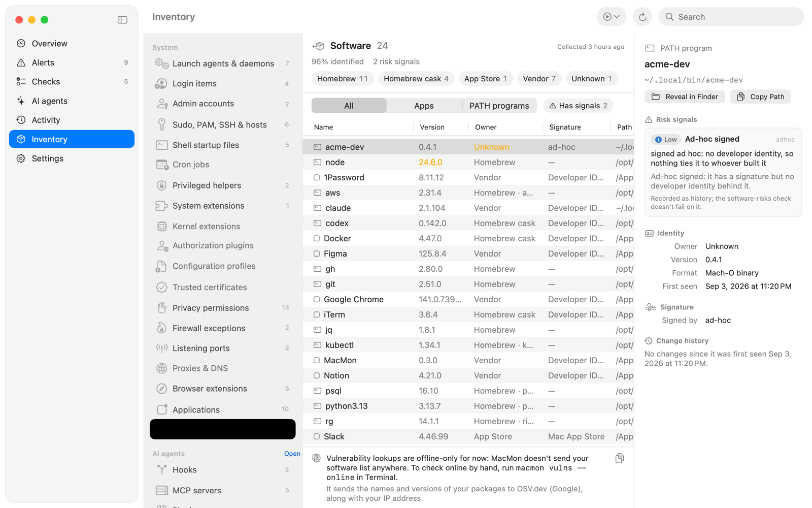Select AI agents in sidebar
Viewport: 812px width, 508px height.
click(x=72, y=101)
